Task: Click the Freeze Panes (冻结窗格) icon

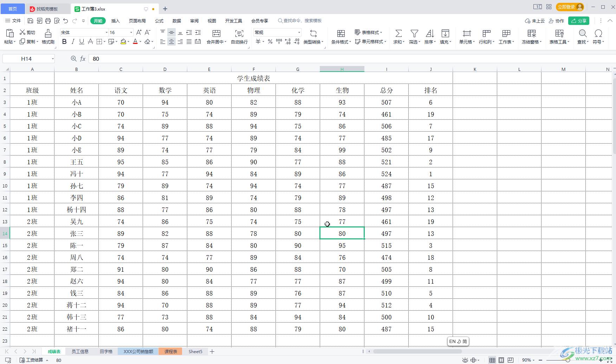Action: 532,33
